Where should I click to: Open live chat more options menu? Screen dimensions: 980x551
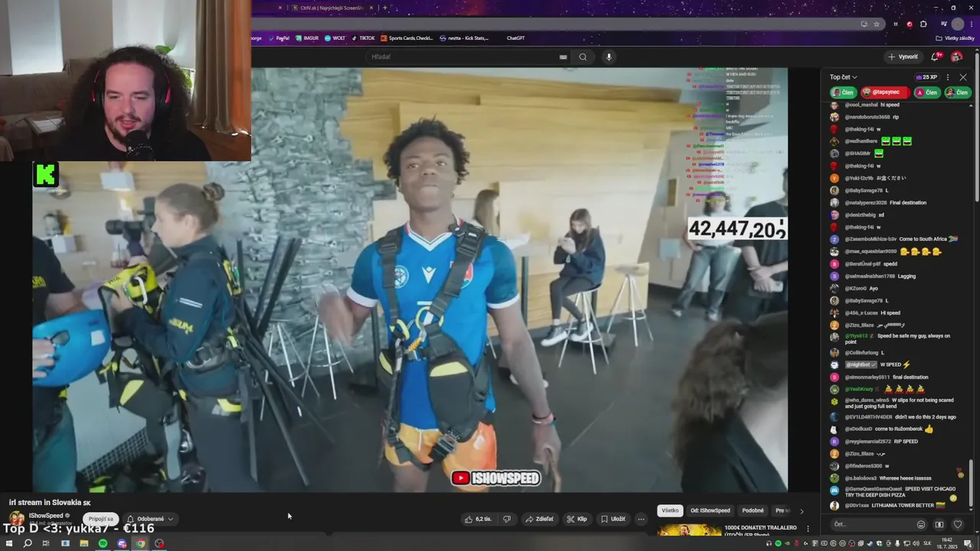coord(948,77)
